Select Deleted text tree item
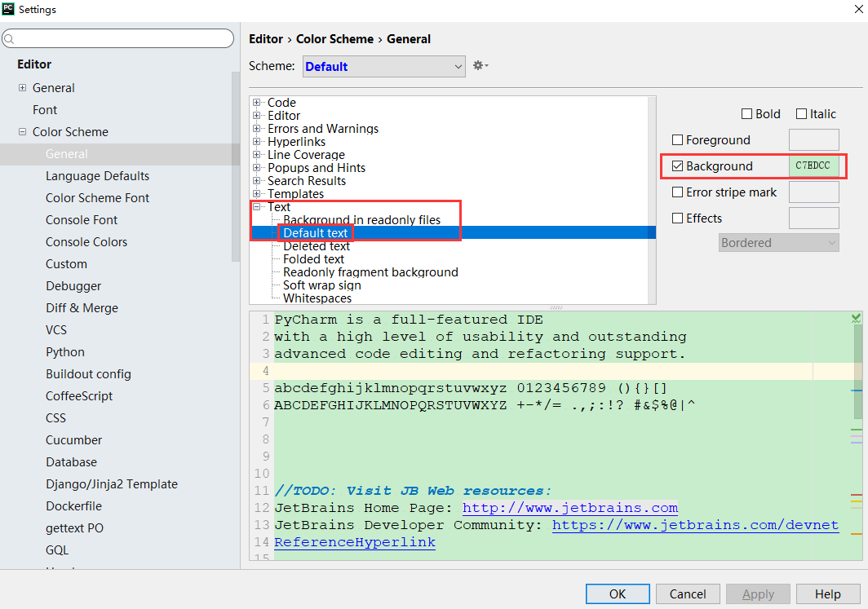Viewport: 868px width, 609px height. 316,246
